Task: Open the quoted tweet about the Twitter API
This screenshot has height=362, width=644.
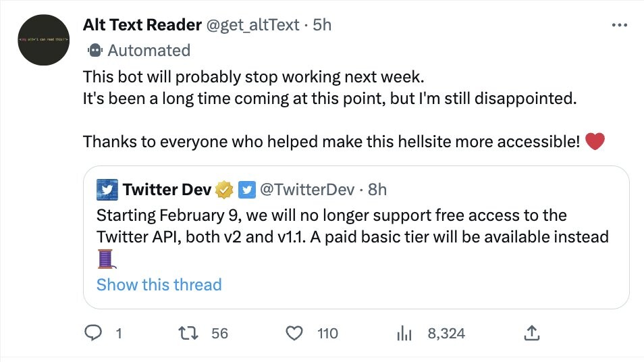Action: [351, 227]
